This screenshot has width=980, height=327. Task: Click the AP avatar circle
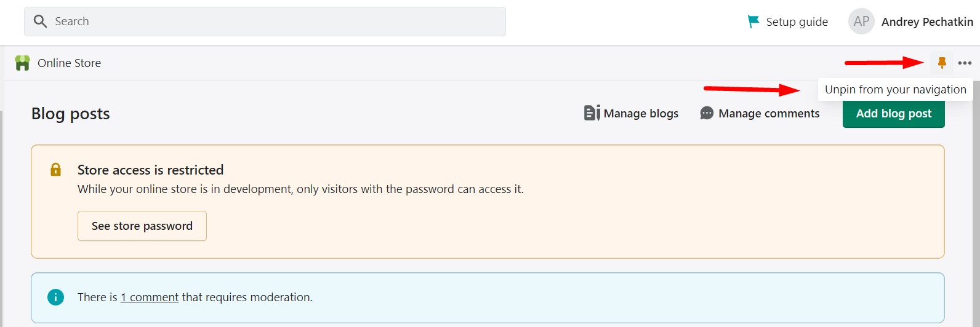(x=861, y=22)
